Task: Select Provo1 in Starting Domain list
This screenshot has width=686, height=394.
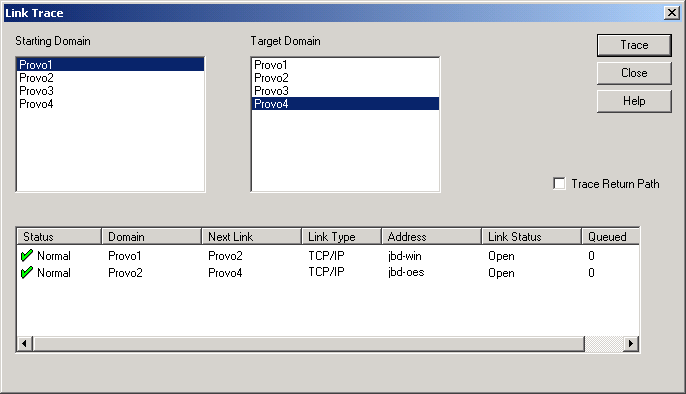Action: (110, 65)
